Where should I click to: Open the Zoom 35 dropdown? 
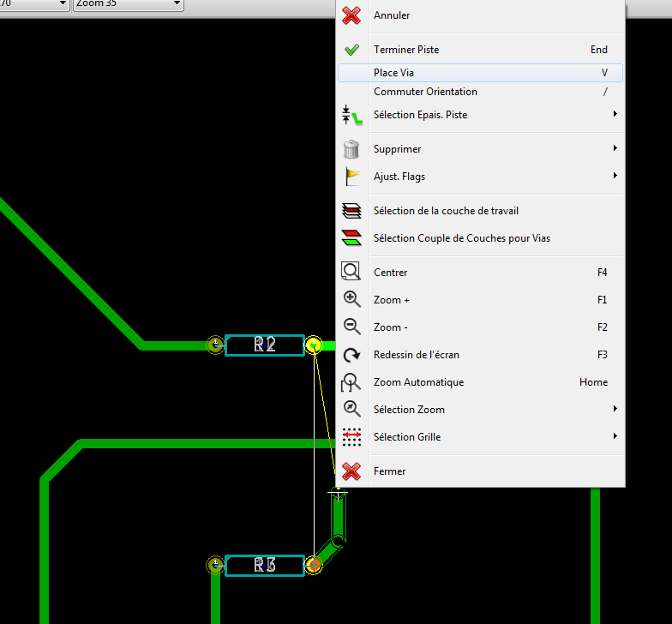tap(129, 3)
